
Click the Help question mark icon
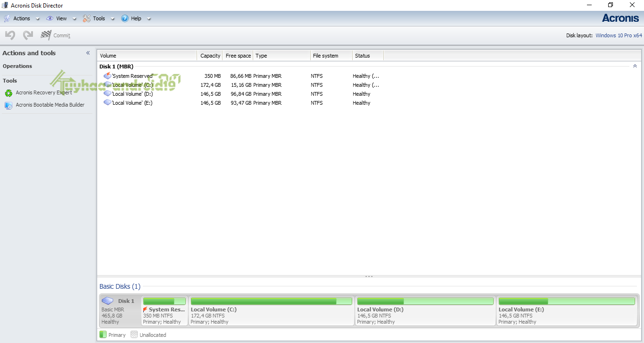tap(125, 18)
